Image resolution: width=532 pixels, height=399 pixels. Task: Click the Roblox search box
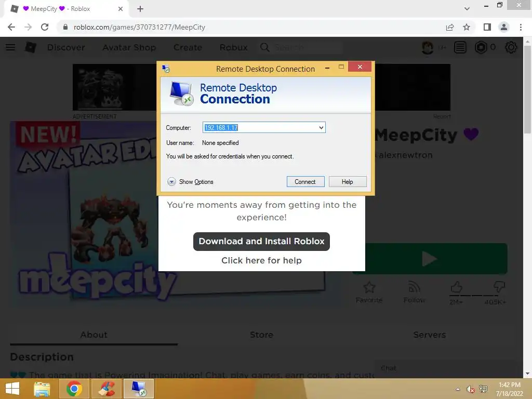tap(301, 47)
